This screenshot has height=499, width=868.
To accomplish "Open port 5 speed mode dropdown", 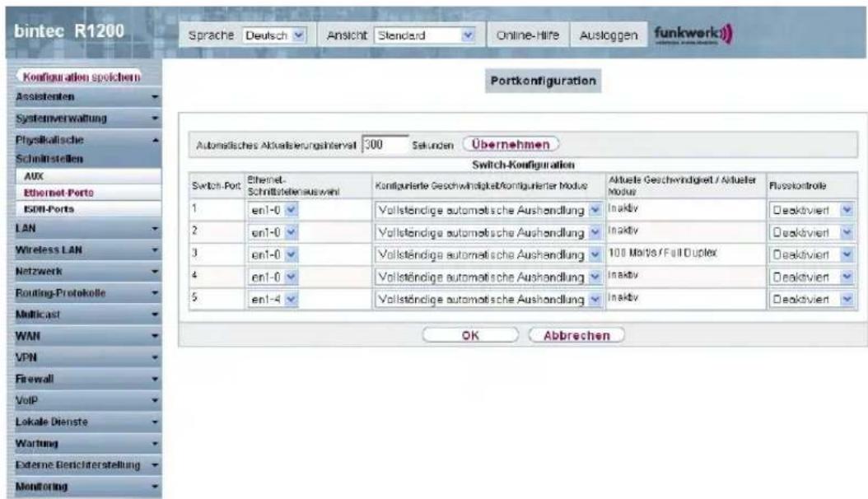I will coord(488,299).
